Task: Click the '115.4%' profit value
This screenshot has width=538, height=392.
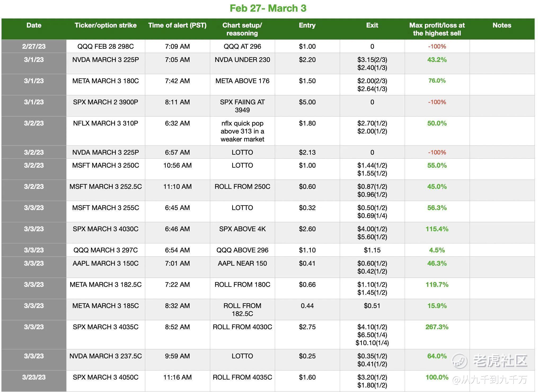Action: (x=437, y=229)
